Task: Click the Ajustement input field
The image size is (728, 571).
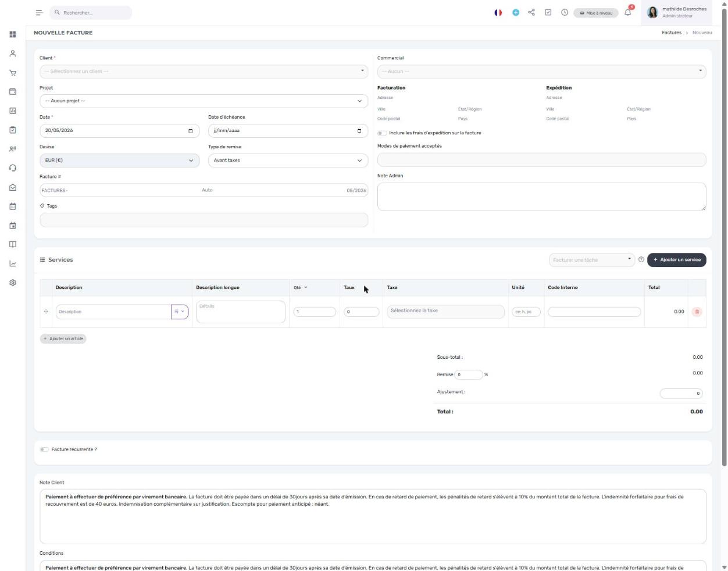Action: 681,394
